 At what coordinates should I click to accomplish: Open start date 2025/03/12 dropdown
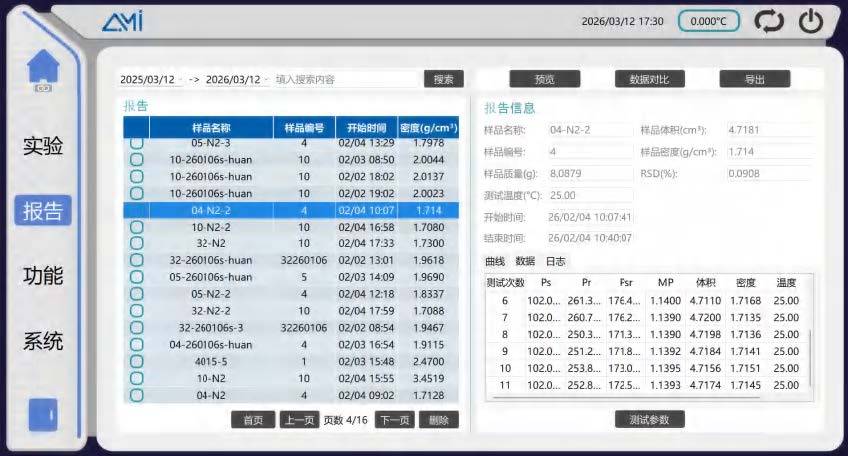click(x=151, y=80)
